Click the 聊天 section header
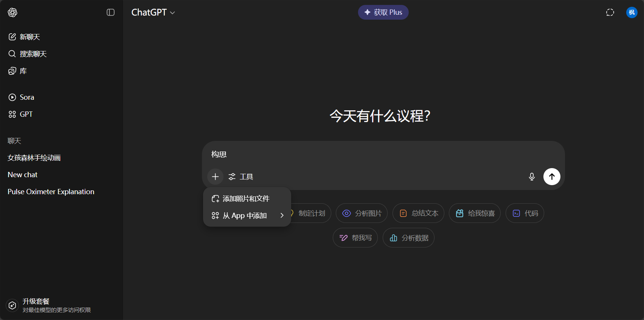 14,141
